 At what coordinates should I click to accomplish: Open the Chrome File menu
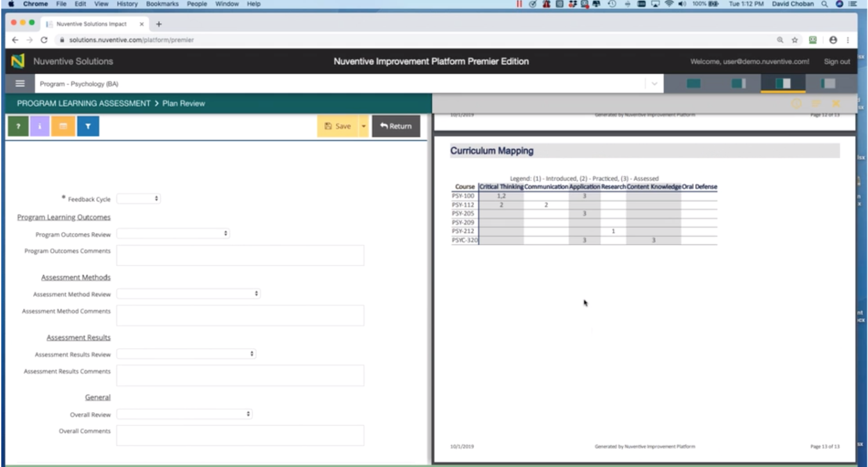click(x=61, y=4)
